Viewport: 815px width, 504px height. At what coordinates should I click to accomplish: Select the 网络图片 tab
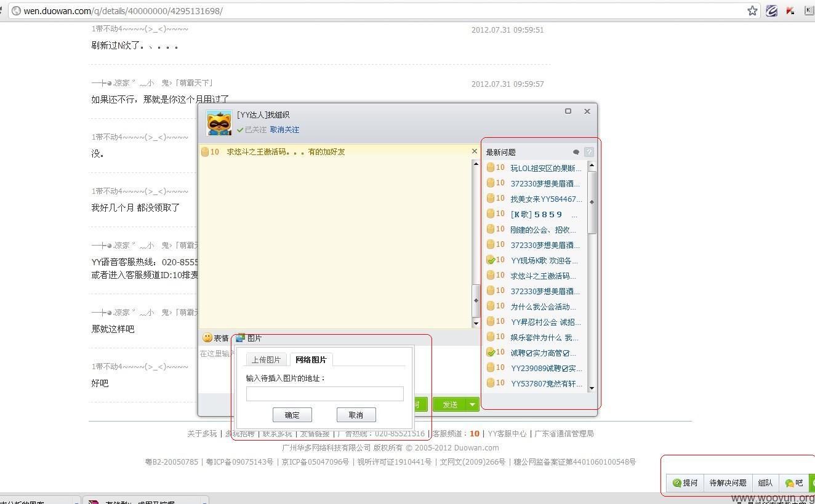tap(311, 360)
